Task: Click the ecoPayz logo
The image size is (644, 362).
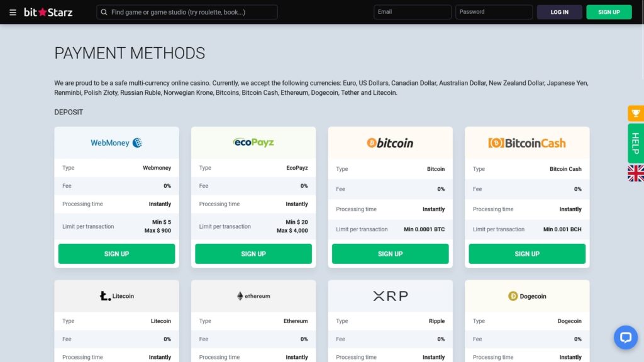Action: (x=253, y=143)
